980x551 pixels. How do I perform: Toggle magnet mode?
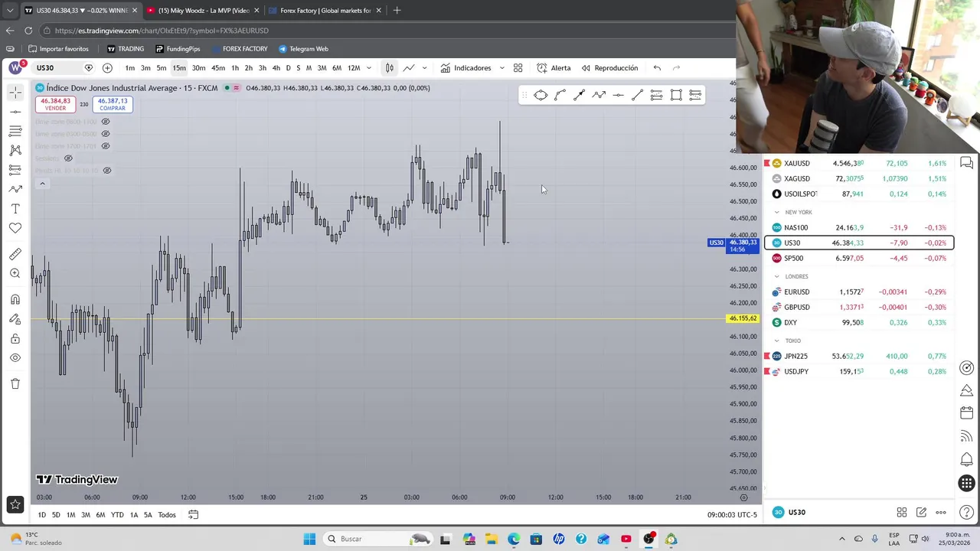point(15,299)
